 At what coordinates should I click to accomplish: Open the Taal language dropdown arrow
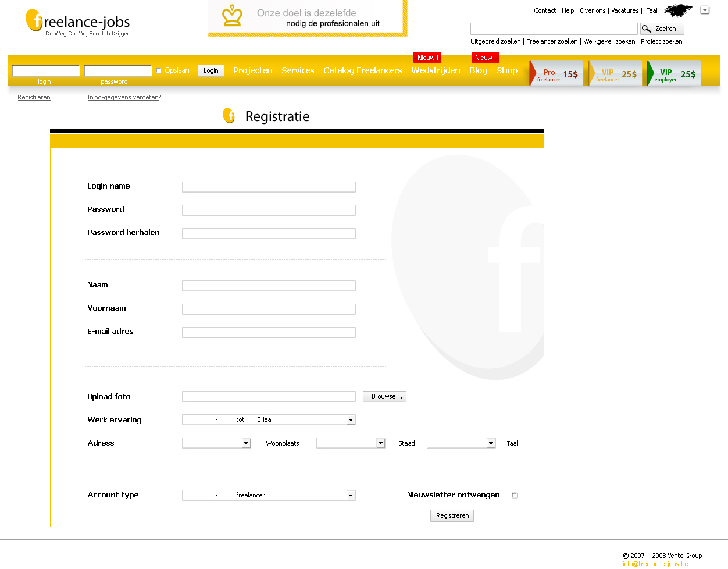pyautogui.click(x=705, y=10)
